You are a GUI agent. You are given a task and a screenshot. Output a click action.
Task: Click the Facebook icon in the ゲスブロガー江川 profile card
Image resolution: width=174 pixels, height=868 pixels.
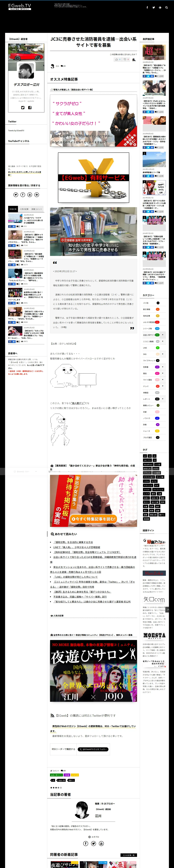coord(30,107)
